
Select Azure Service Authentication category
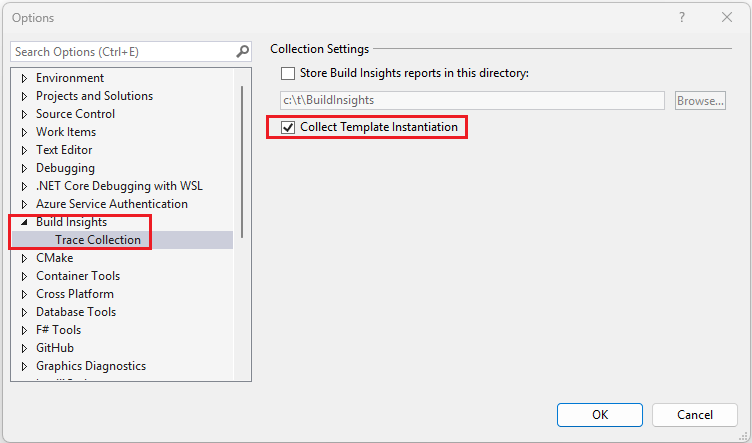click(x=112, y=204)
